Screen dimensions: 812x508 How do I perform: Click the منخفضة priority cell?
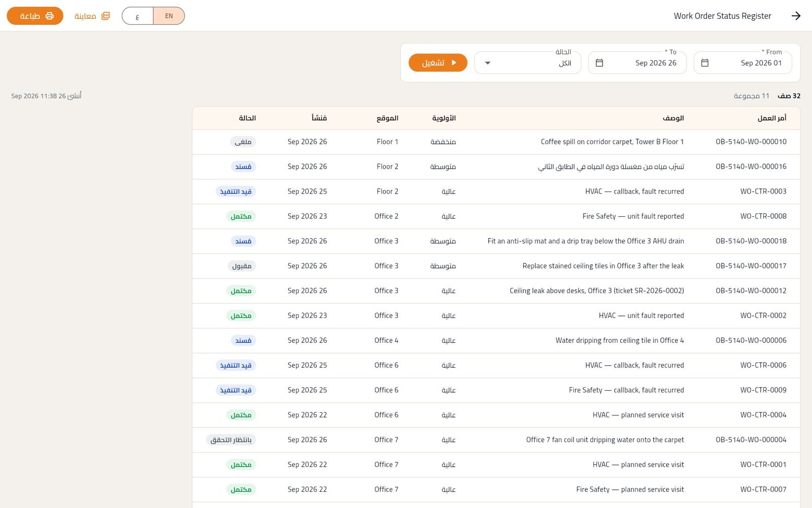[x=443, y=142]
